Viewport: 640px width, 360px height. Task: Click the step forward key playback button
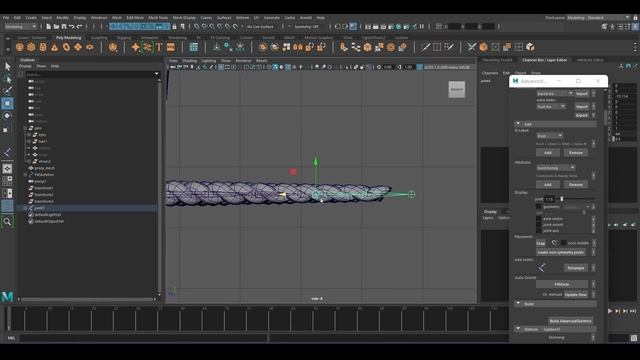pyautogui.click(x=618, y=311)
